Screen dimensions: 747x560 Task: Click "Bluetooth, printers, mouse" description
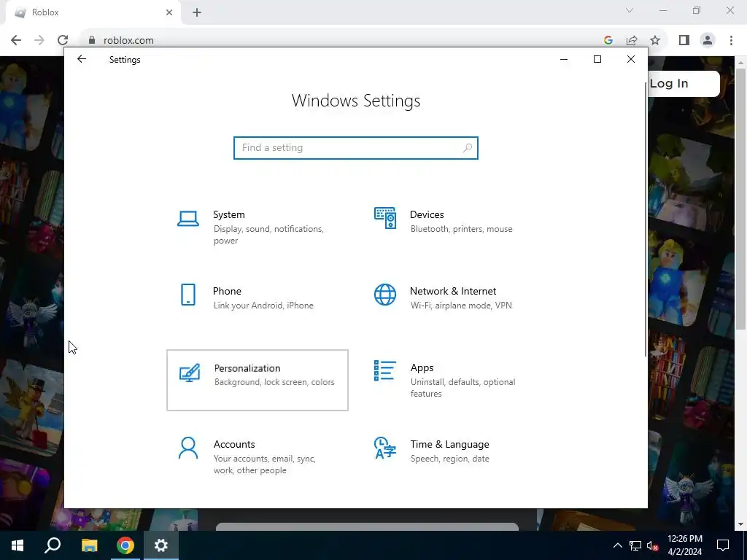click(x=462, y=229)
